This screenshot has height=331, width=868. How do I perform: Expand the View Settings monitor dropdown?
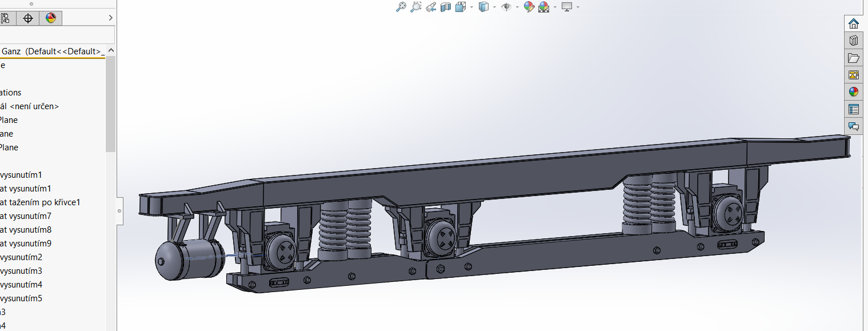(578, 7)
